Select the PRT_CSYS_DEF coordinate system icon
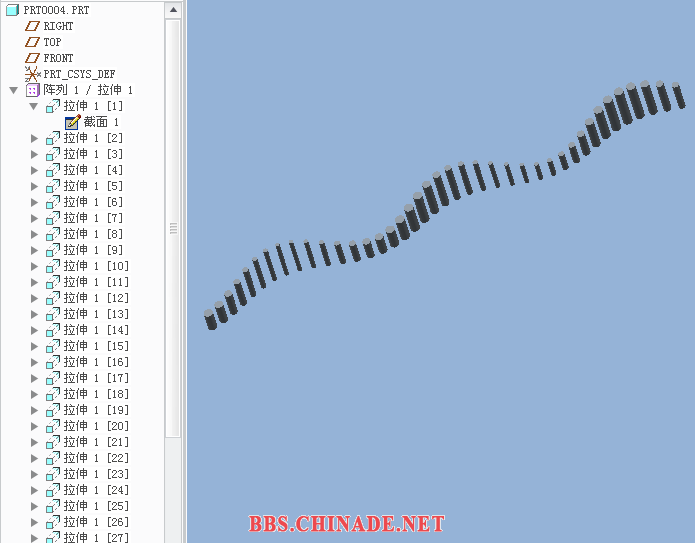 click(x=32, y=74)
